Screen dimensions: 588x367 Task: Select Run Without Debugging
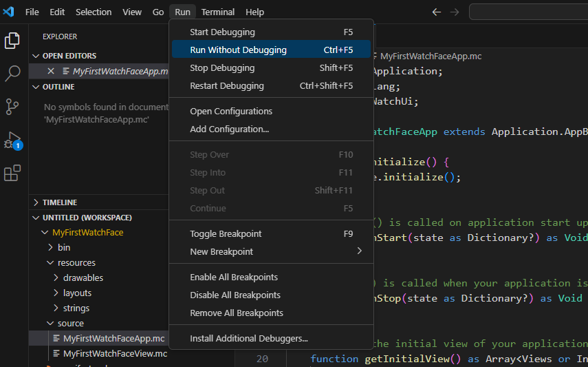click(x=238, y=50)
